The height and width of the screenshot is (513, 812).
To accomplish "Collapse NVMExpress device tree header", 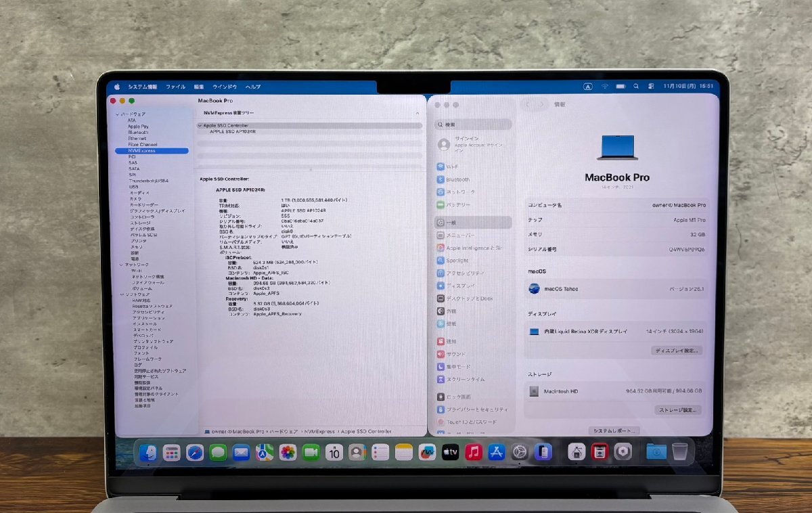I will [418, 113].
